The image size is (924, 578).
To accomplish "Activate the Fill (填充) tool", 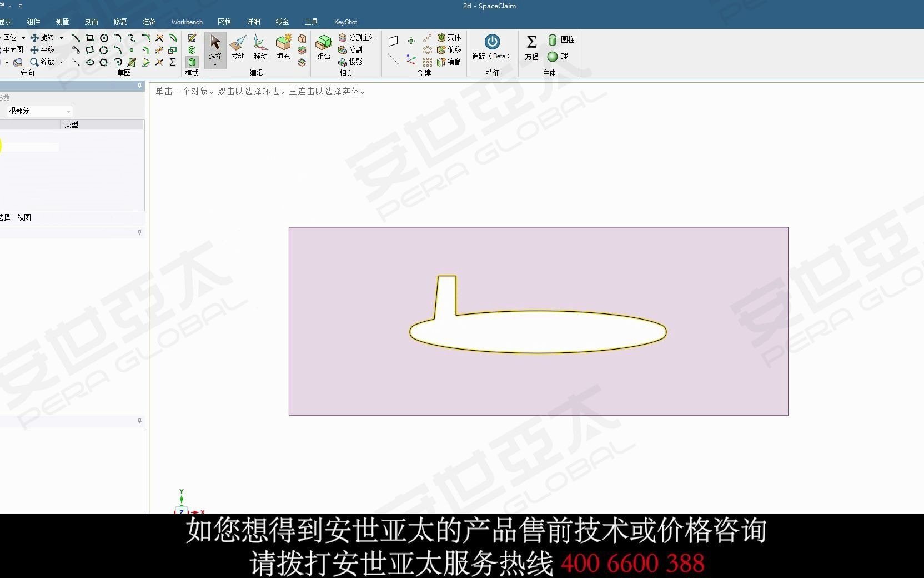I will pos(283,49).
